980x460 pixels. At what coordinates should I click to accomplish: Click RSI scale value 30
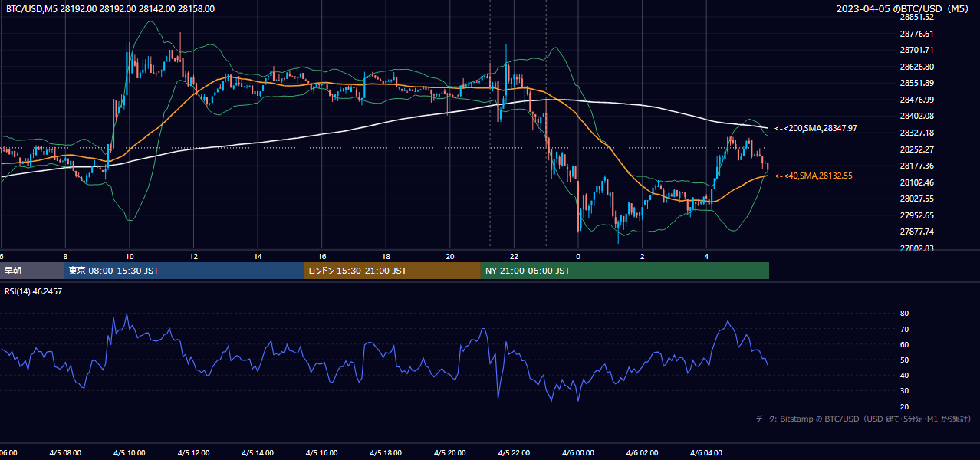pyautogui.click(x=905, y=390)
